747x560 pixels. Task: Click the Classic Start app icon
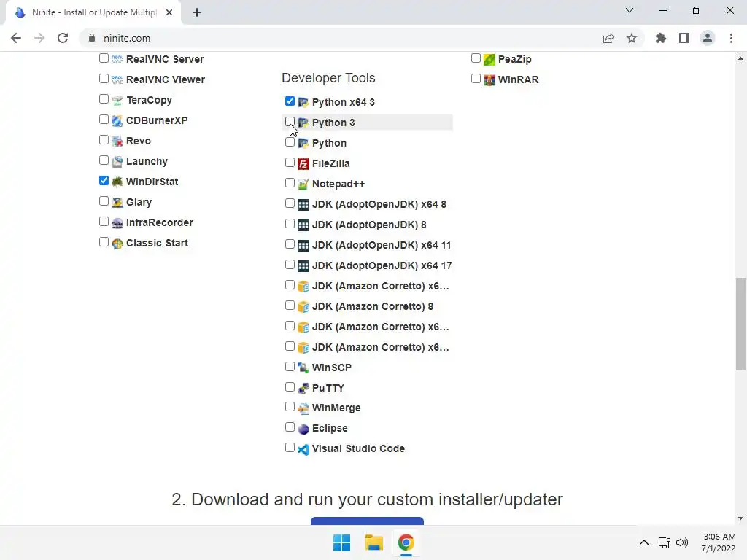[x=117, y=244]
